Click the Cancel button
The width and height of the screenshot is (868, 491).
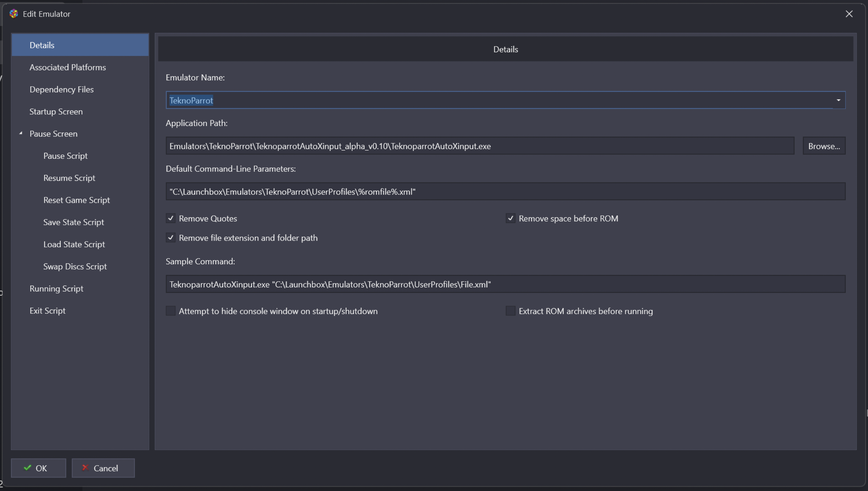[x=103, y=468]
